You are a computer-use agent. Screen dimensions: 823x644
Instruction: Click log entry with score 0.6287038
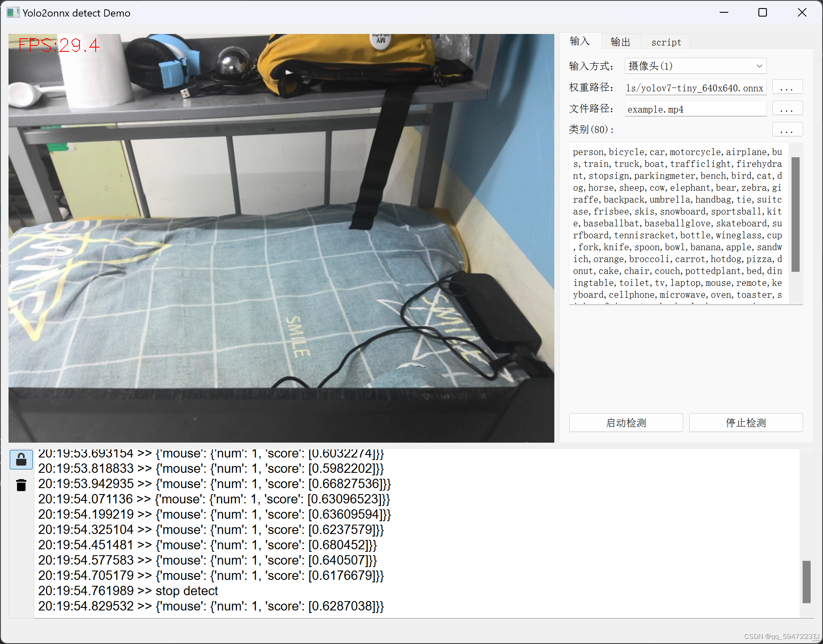[211, 606]
